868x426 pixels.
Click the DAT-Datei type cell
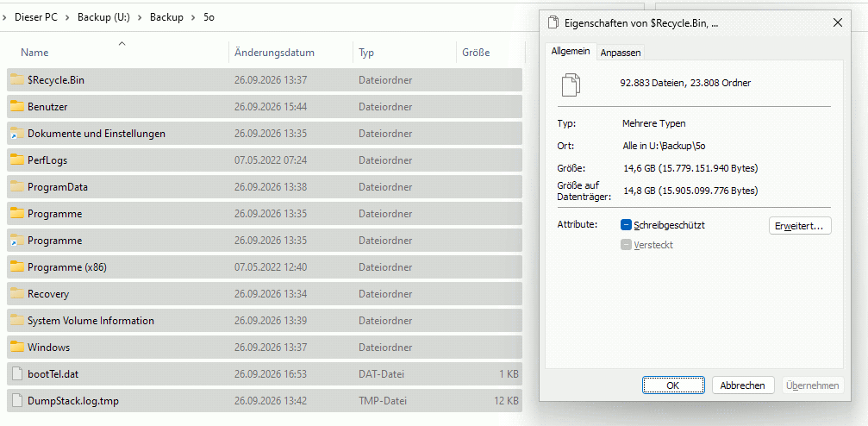381,374
